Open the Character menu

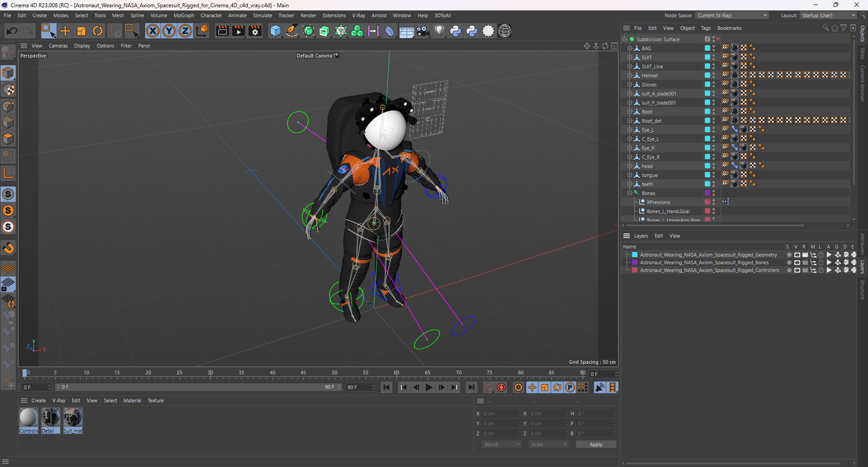(x=211, y=15)
